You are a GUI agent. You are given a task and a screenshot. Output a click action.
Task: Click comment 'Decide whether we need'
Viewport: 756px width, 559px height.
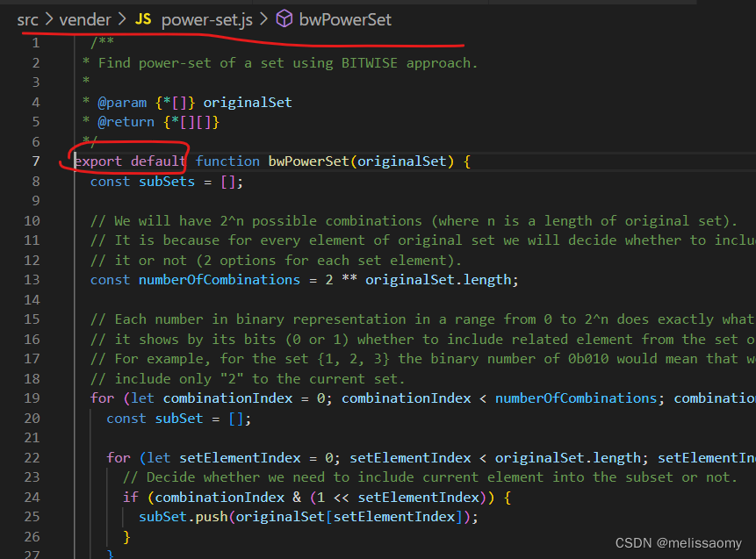(430, 477)
